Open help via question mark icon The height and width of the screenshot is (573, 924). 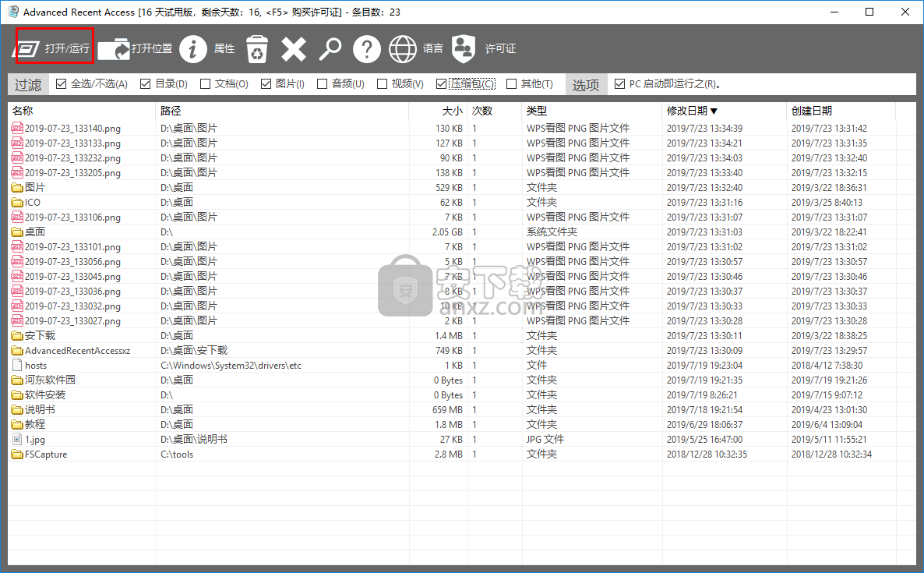click(x=366, y=49)
